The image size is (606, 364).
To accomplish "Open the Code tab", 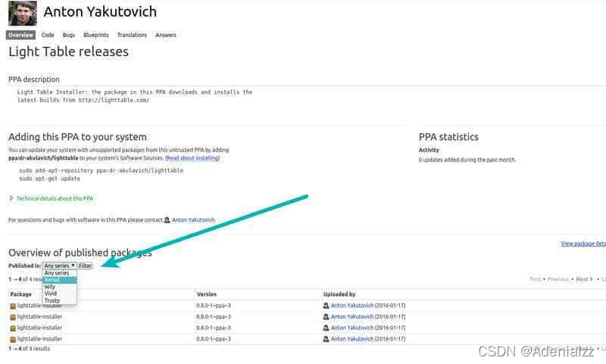I will pyautogui.click(x=48, y=35).
